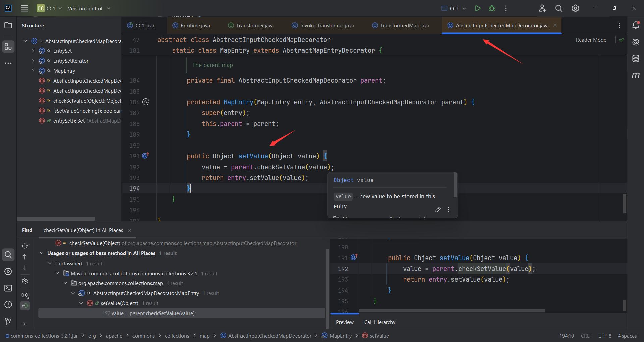
Task: Open Search Everywhere magnifier
Action: (559, 8)
